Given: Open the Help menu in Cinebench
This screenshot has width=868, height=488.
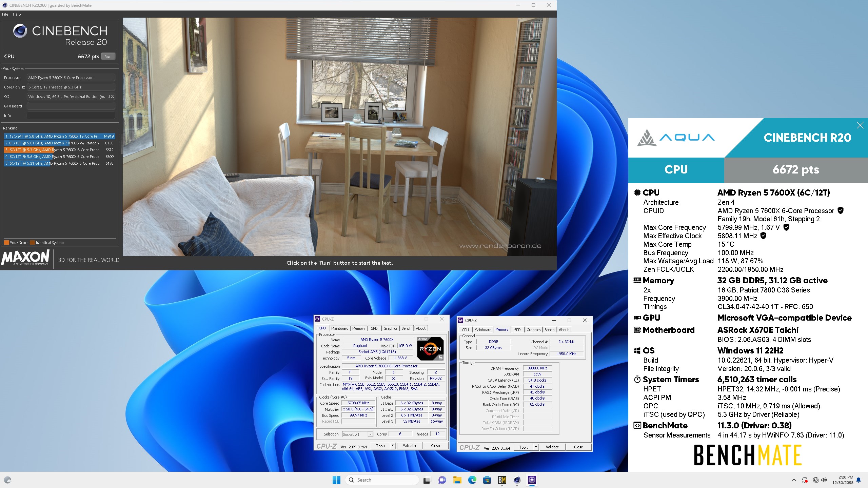Looking at the screenshot, I should (17, 14).
